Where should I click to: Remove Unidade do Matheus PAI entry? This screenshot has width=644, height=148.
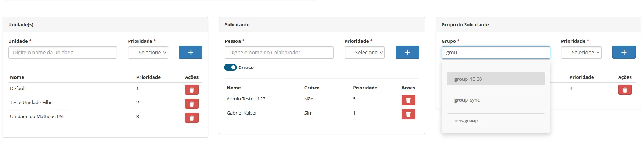pos(191,118)
